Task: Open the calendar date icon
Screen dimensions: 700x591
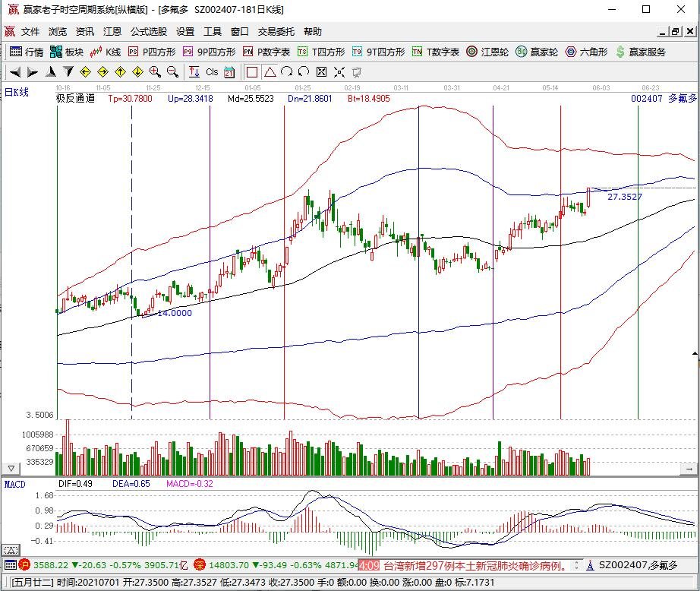Action: pos(229,72)
